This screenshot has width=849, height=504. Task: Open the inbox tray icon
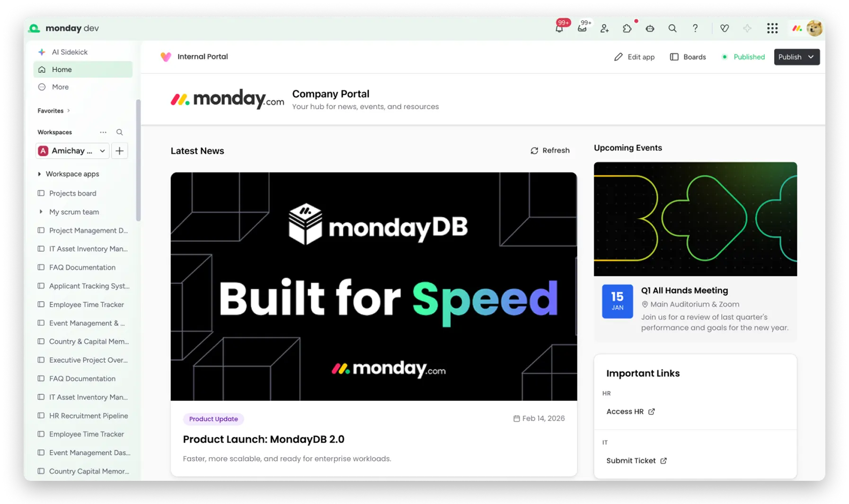(x=582, y=28)
